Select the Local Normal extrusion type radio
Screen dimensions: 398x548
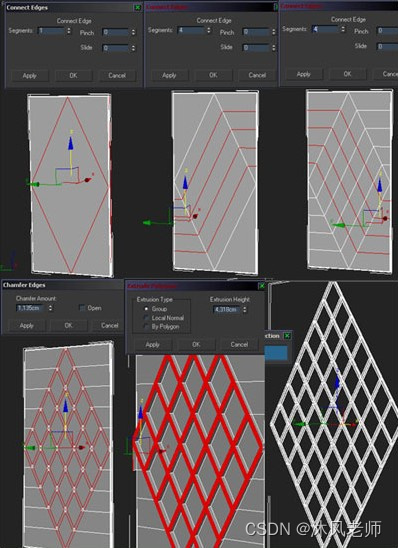pyautogui.click(x=146, y=318)
